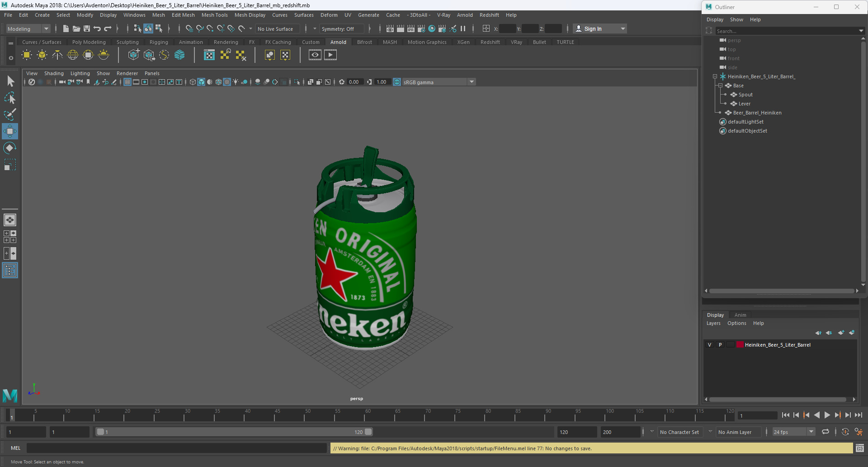Screen dimensions: 868x467
Task: Select Beer_Barrel_Heiniken in Outliner
Action: click(757, 113)
